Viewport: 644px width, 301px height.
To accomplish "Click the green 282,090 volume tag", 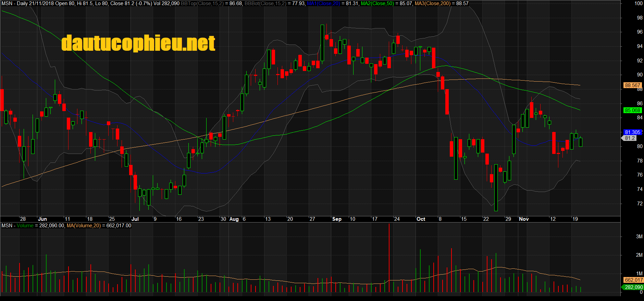I will click(x=633, y=287).
